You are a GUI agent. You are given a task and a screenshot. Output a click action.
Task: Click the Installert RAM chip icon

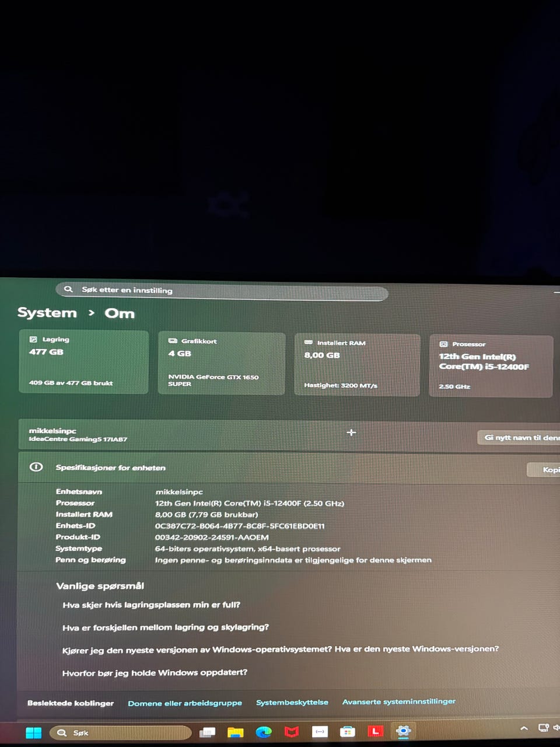pyautogui.click(x=309, y=343)
